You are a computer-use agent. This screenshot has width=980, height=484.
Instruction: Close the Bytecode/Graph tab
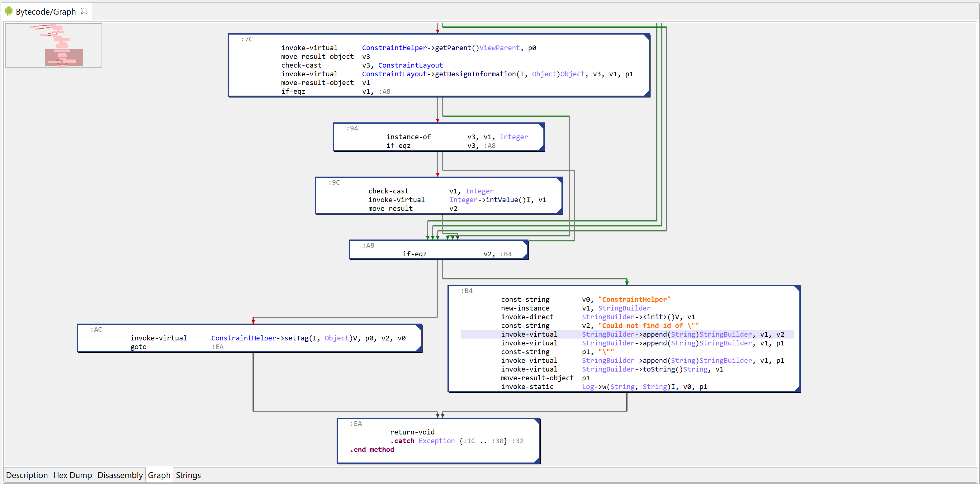click(x=84, y=11)
